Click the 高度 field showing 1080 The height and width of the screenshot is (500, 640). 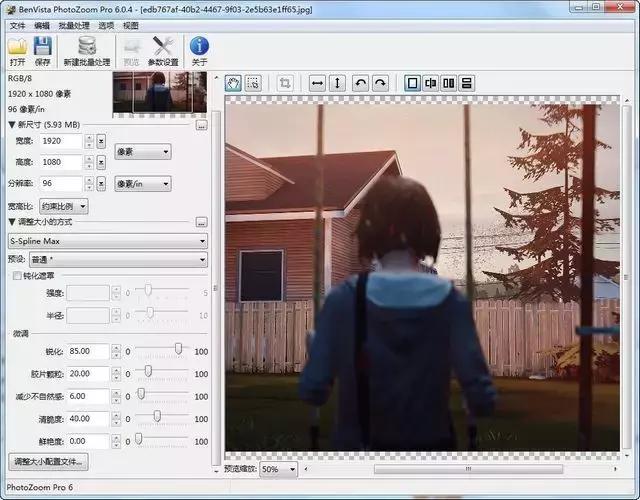(61, 162)
